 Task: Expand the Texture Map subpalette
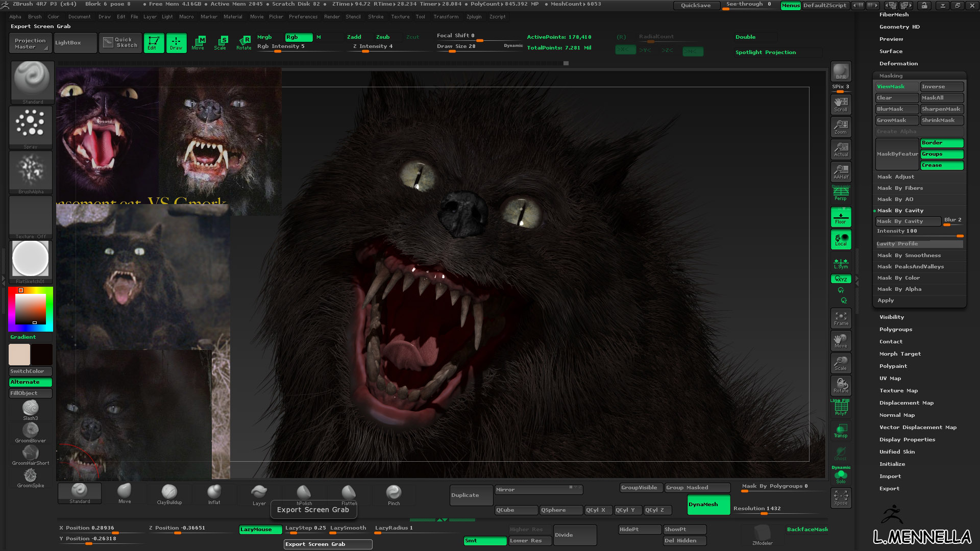898,391
